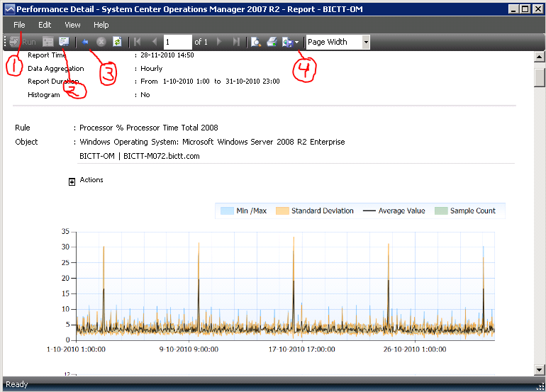This screenshot has width=546, height=392.
Task: Click the Windows Operating System object line
Action: (x=212, y=142)
